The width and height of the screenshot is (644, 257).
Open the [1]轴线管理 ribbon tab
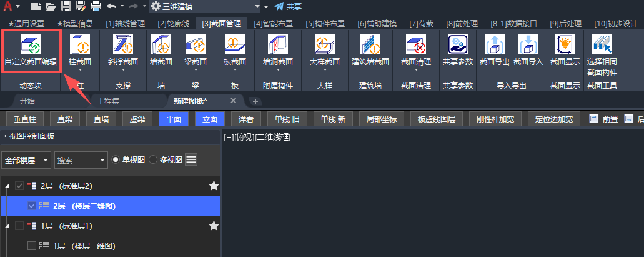[x=126, y=23]
